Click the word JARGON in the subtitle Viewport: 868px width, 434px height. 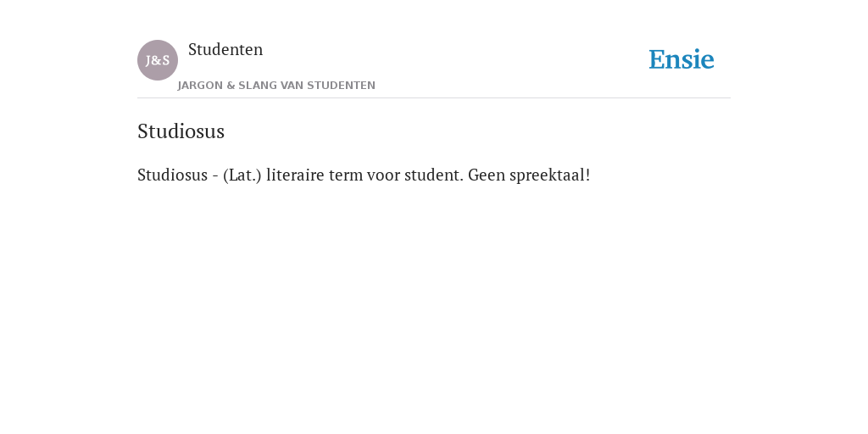point(200,86)
